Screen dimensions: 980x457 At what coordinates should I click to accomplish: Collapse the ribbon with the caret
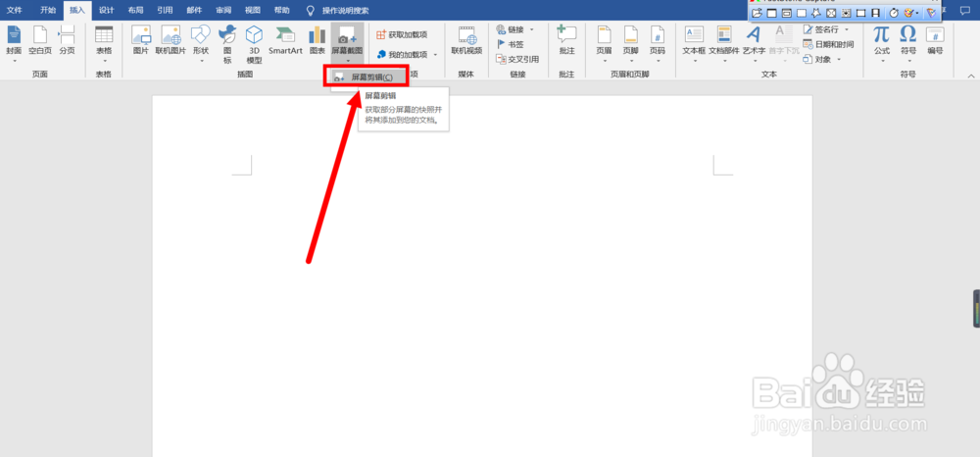coord(972,76)
